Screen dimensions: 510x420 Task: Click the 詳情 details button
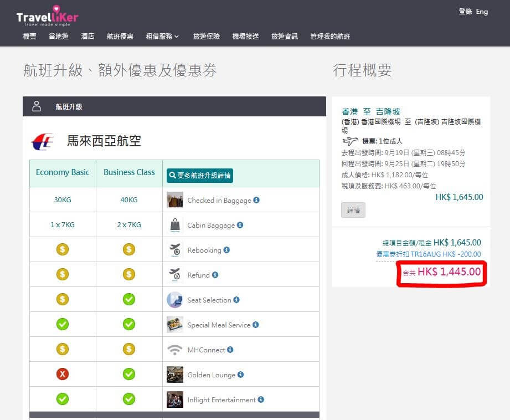coord(353,210)
